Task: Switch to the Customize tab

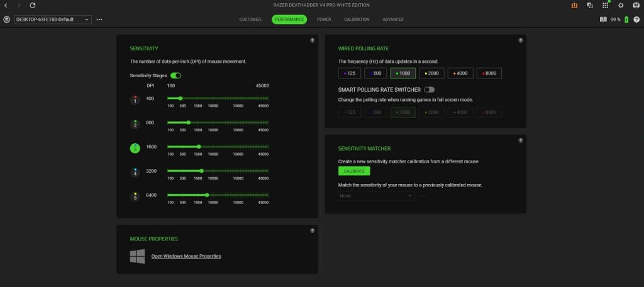Action: click(250, 19)
